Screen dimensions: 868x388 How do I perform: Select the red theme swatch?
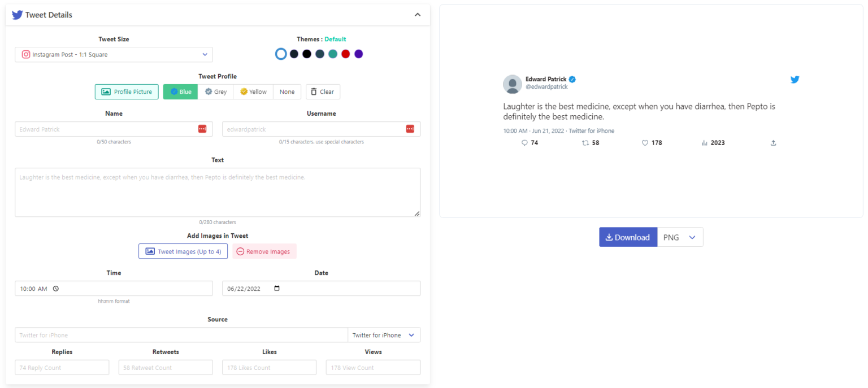pos(345,54)
